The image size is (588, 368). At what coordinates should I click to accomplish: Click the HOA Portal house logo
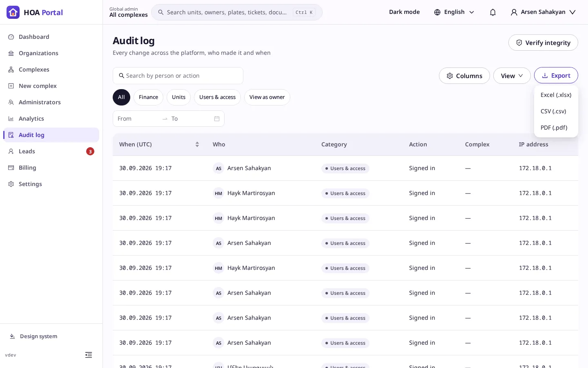(x=13, y=12)
